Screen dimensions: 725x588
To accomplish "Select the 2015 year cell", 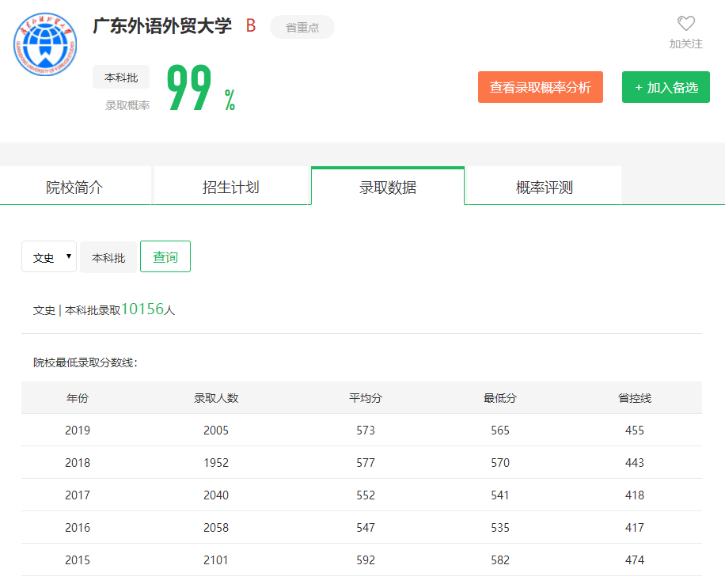I will point(78,560).
